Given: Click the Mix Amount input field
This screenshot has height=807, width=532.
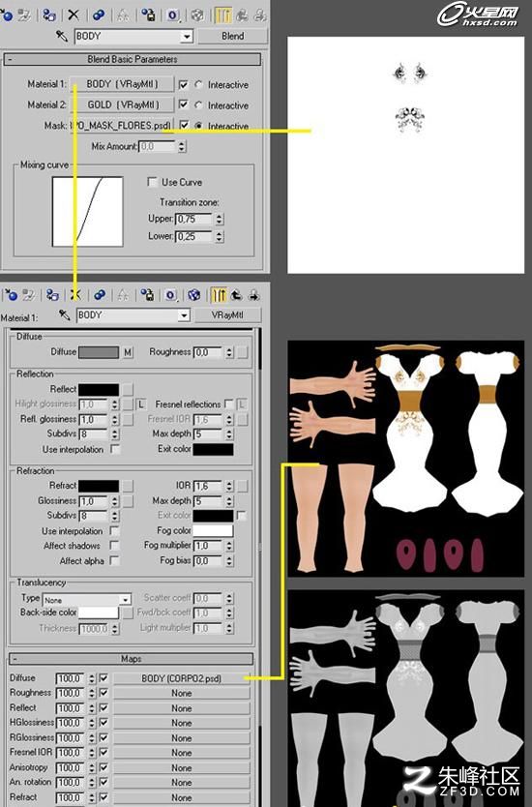Looking at the screenshot, I should coord(158,147).
